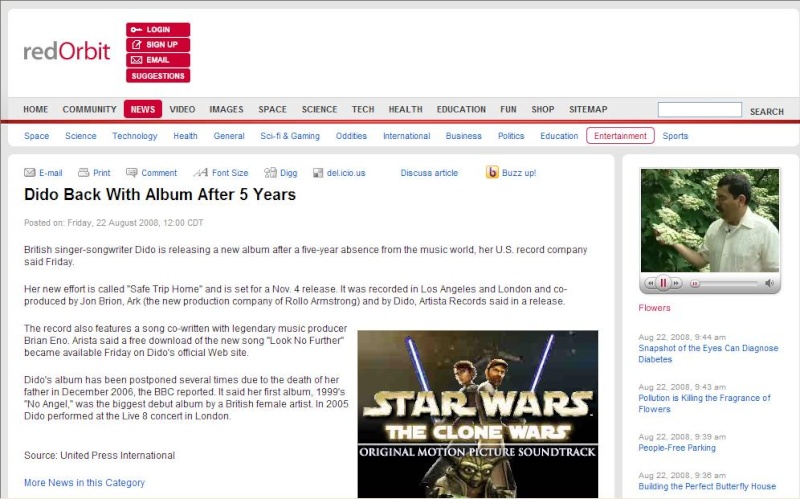Select the Sci-fi & Gaming subcategory
Screen dimensions: 800x499
(x=290, y=136)
